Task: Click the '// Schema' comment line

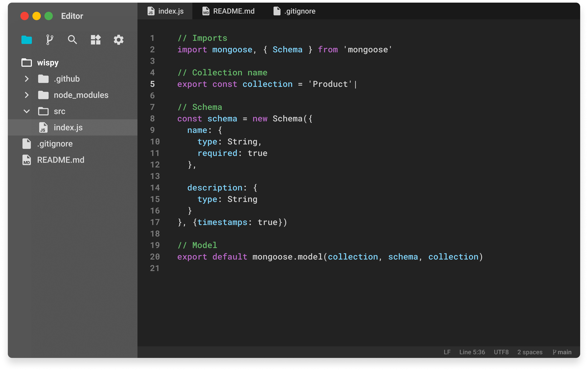Action: [x=200, y=107]
